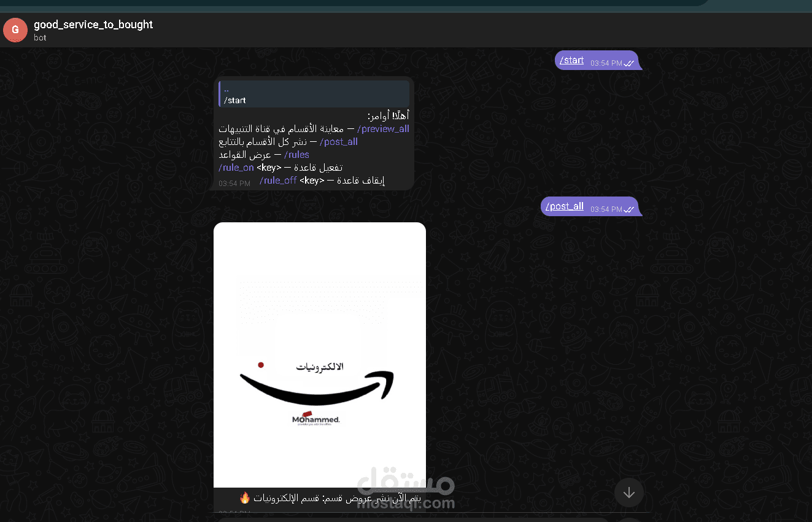The width and height of the screenshot is (812, 522).
Task: Open the Amazon electronics image
Action: point(320,355)
